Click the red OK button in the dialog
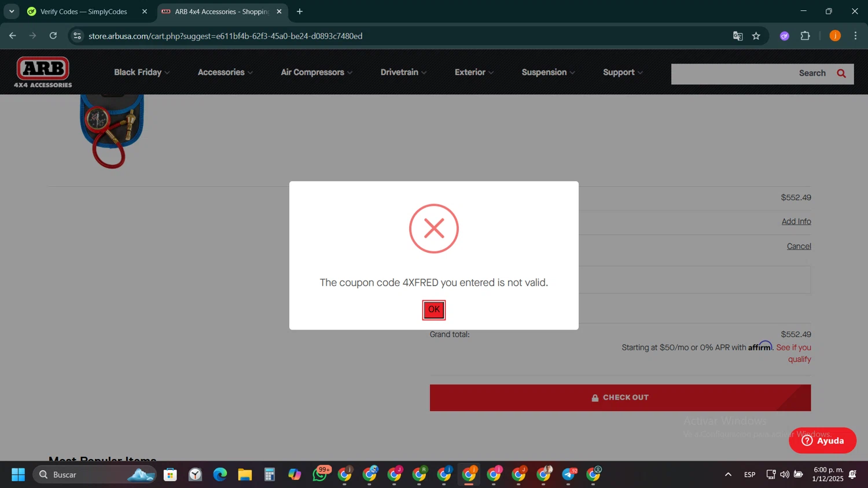This screenshot has width=868, height=488. coord(433,309)
